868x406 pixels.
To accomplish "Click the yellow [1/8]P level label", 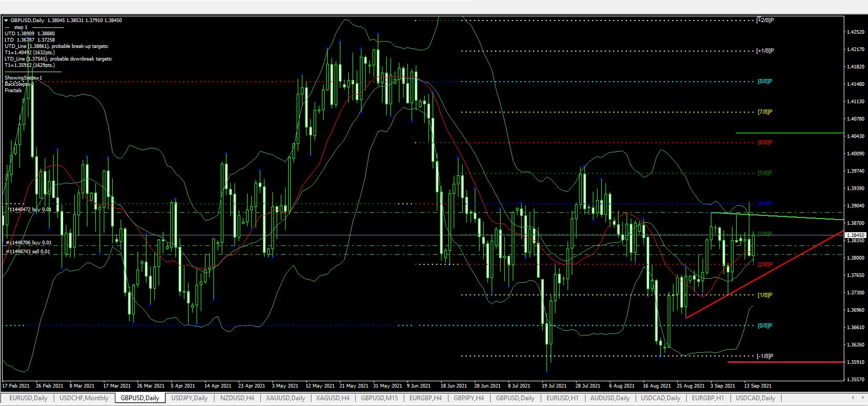I will pyautogui.click(x=765, y=295).
